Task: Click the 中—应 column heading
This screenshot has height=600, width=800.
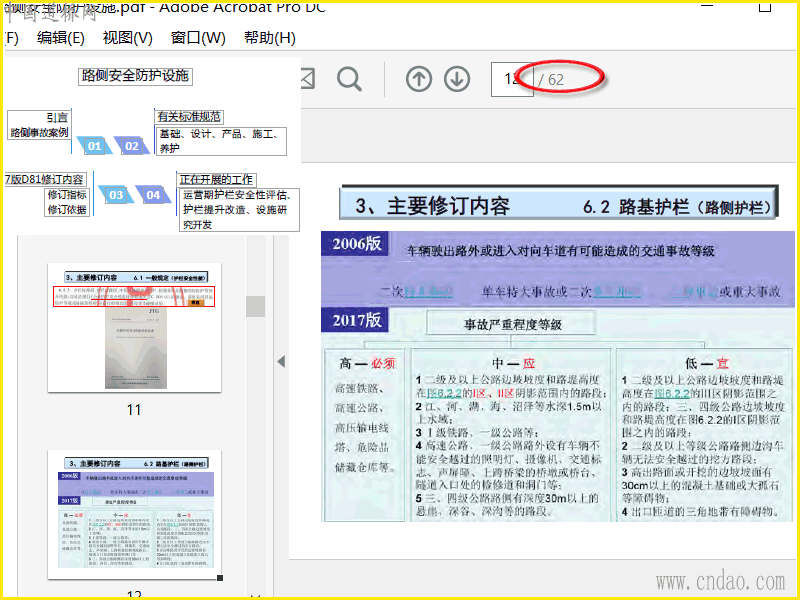Action: tap(513, 363)
